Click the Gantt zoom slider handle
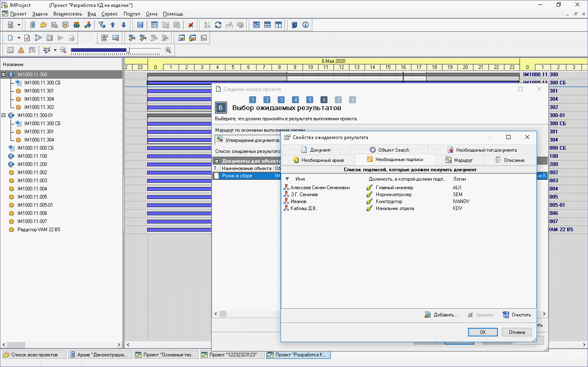 129,50
